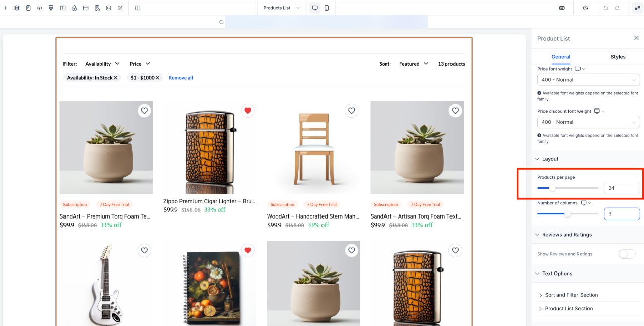Screen dimensions: 644x326
Task: Open the settings sliders icon at top right
Action: tap(637, 8)
